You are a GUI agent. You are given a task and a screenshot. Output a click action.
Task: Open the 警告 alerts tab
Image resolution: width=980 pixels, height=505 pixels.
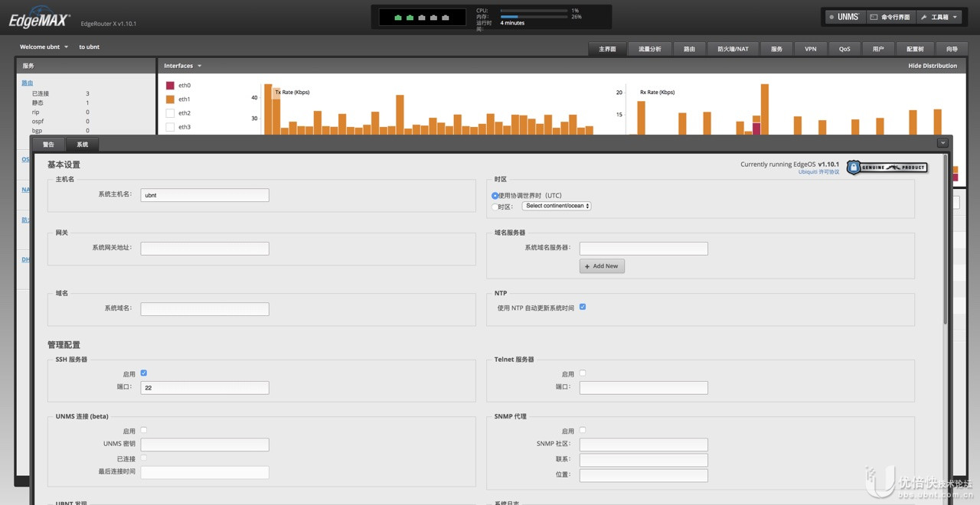[48, 144]
